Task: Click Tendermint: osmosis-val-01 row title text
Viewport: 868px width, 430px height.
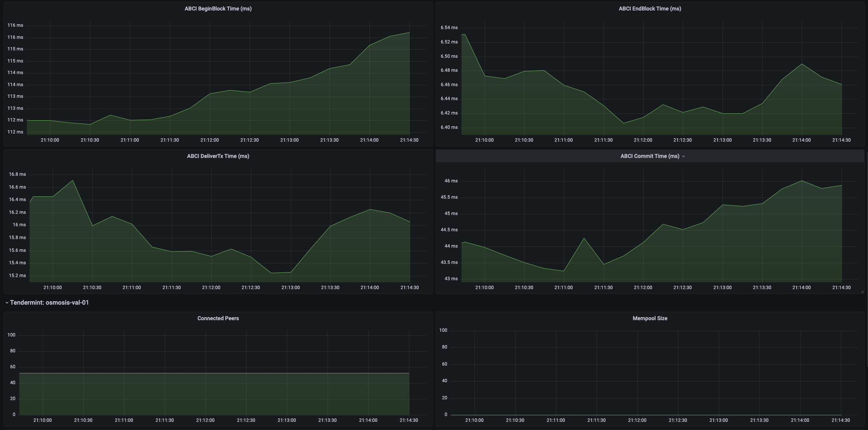Action: tap(50, 303)
